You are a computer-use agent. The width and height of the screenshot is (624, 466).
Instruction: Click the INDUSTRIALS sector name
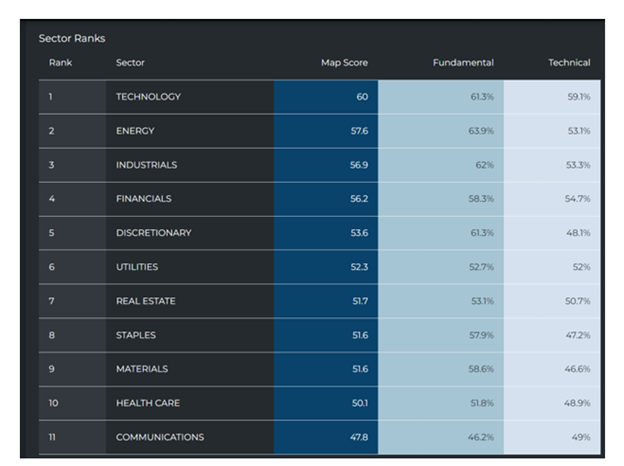(x=146, y=165)
